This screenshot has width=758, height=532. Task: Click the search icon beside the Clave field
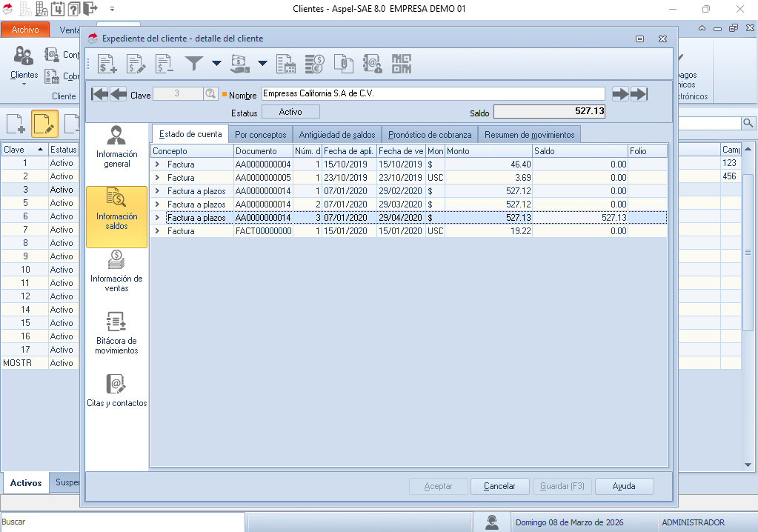pyautogui.click(x=210, y=94)
